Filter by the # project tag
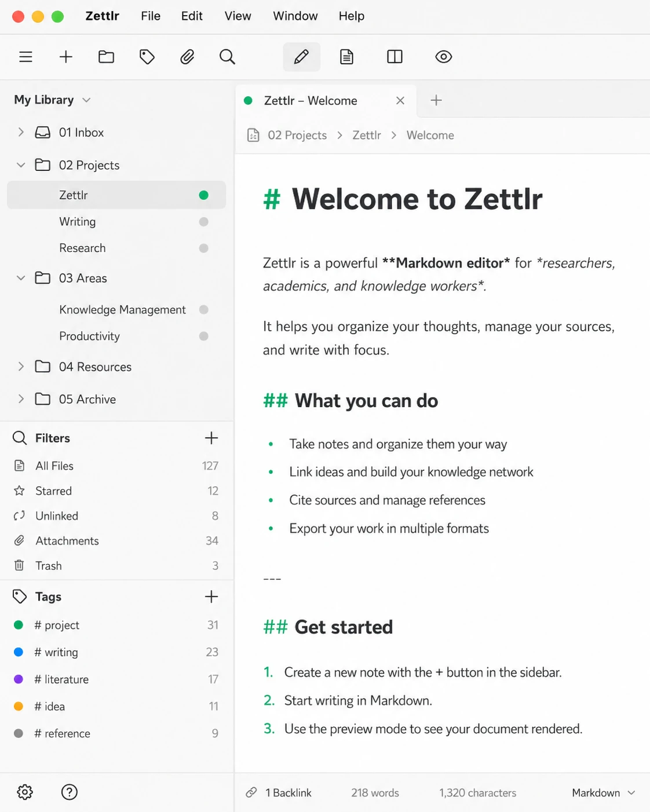 [x=116, y=625]
